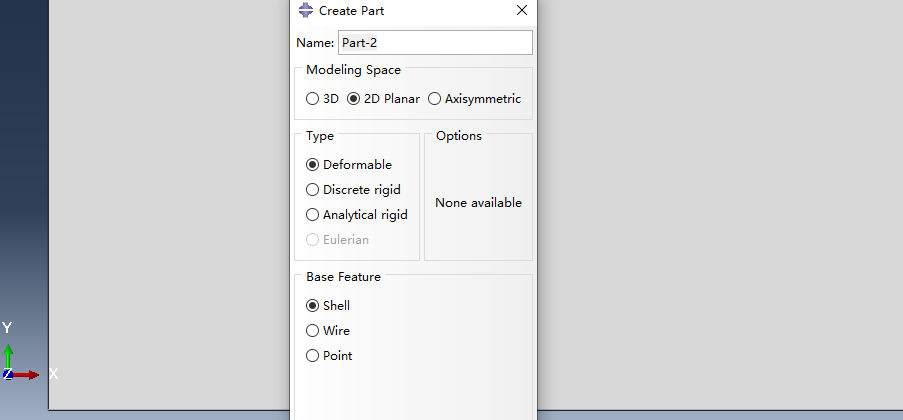Select the 3D modeling space option

click(322, 99)
